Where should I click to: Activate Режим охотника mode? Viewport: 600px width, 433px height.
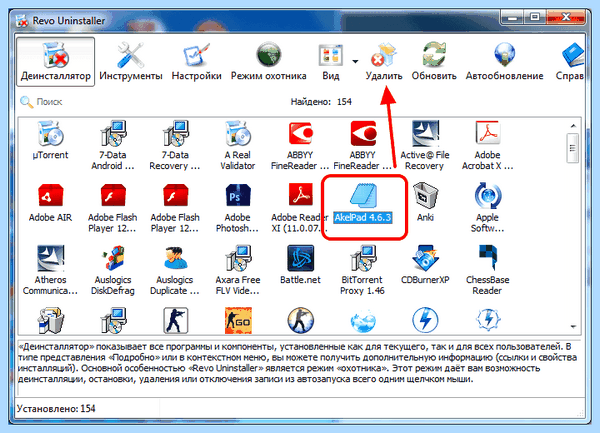coord(268,62)
